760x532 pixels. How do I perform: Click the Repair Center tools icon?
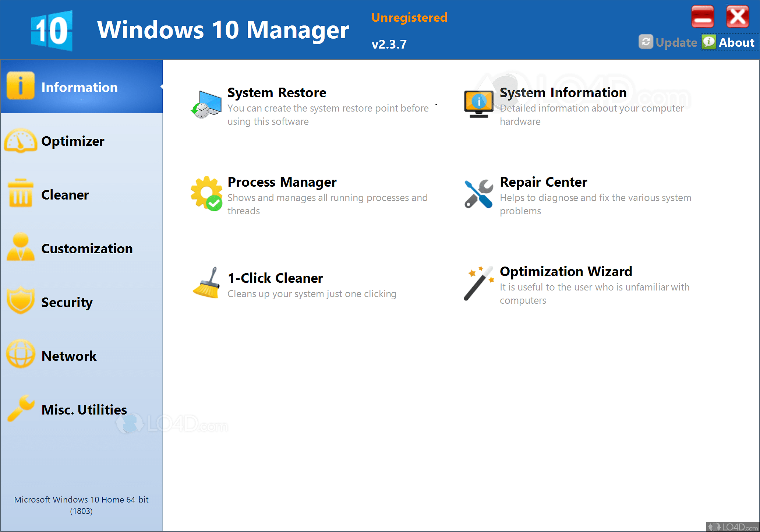pos(478,194)
